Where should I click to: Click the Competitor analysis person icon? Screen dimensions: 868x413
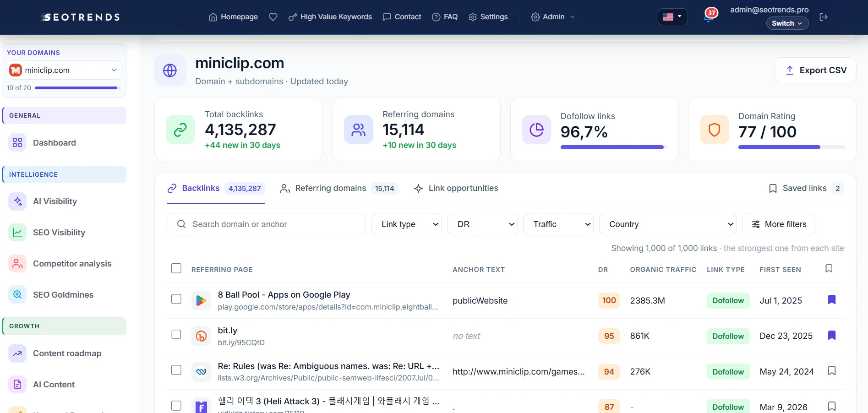point(17,264)
